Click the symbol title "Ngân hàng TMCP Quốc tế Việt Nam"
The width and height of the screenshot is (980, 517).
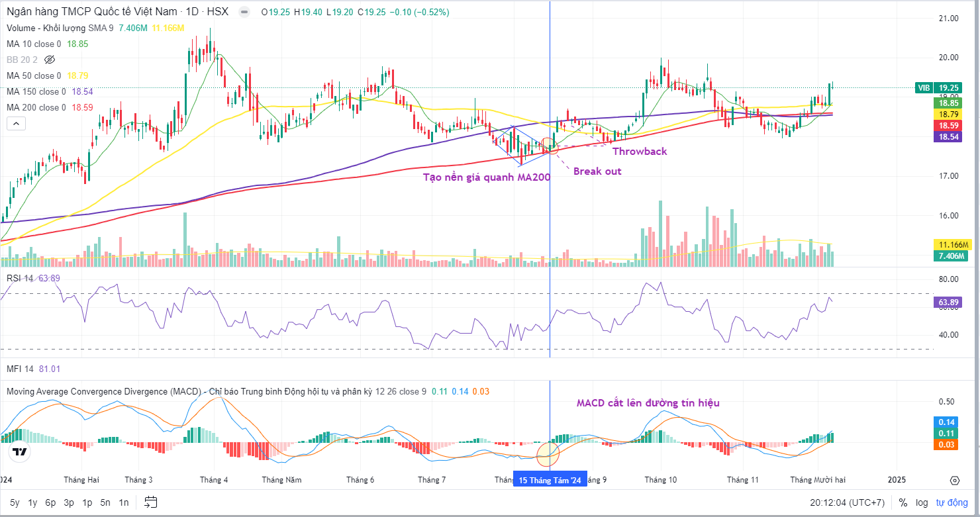(x=92, y=12)
